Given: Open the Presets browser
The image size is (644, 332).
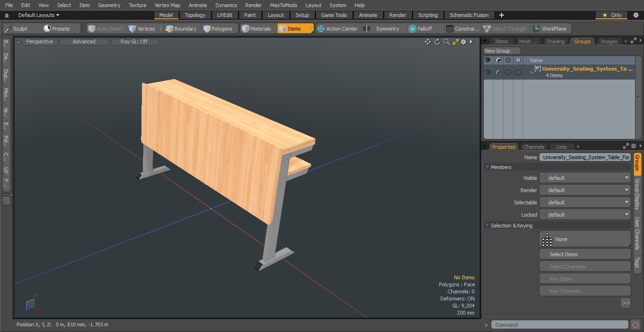Looking at the screenshot, I should pyautogui.click(x=62, y=29).
